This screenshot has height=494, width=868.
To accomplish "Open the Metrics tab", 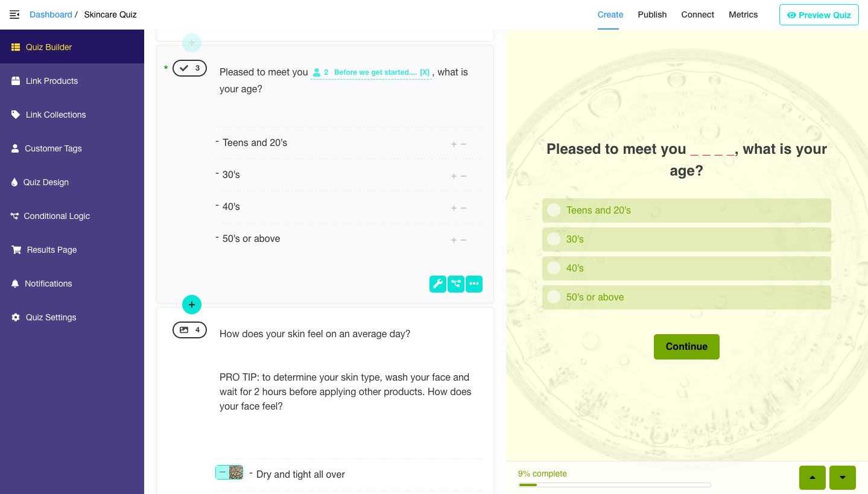I will point(743,14).
